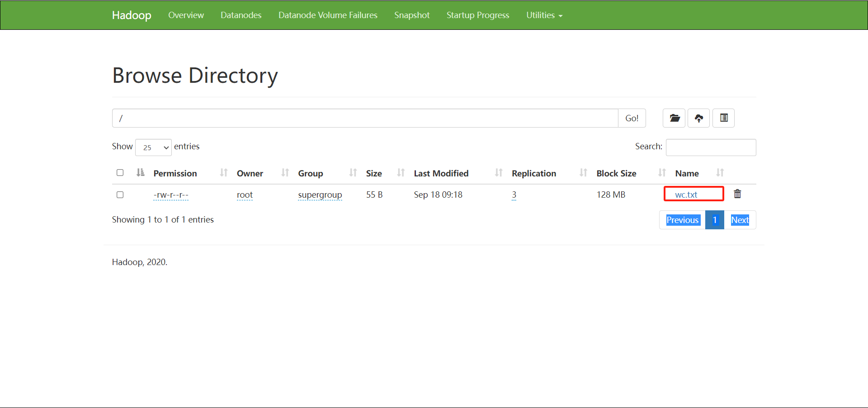Click the Previous pagination button
This screenshot has width=868, height=408.
pyautogui.click(x=683, y=220)
